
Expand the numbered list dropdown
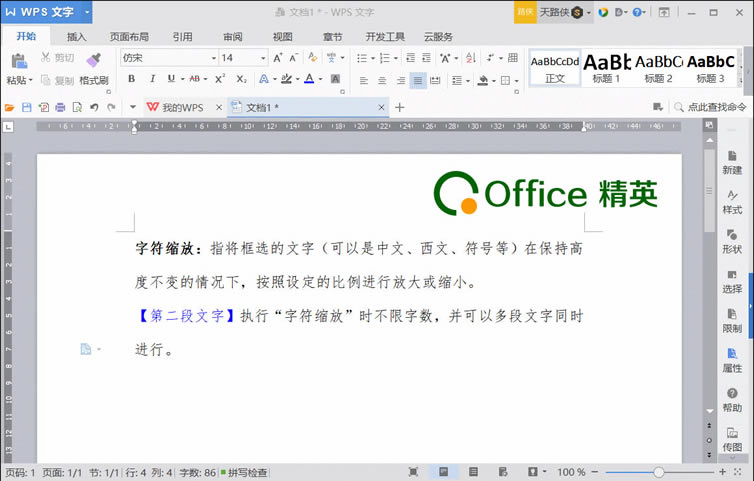396,58
